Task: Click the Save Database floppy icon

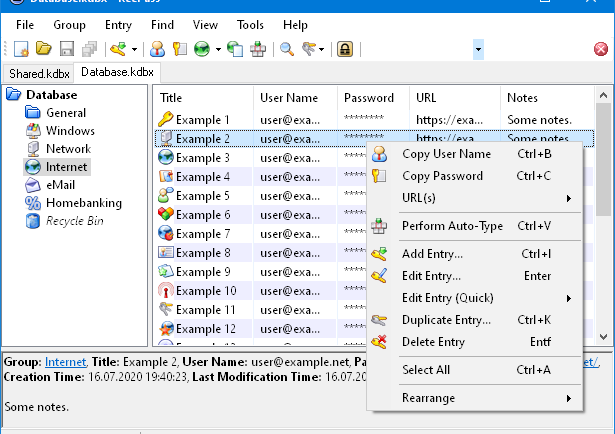Action: click(66, 48)
